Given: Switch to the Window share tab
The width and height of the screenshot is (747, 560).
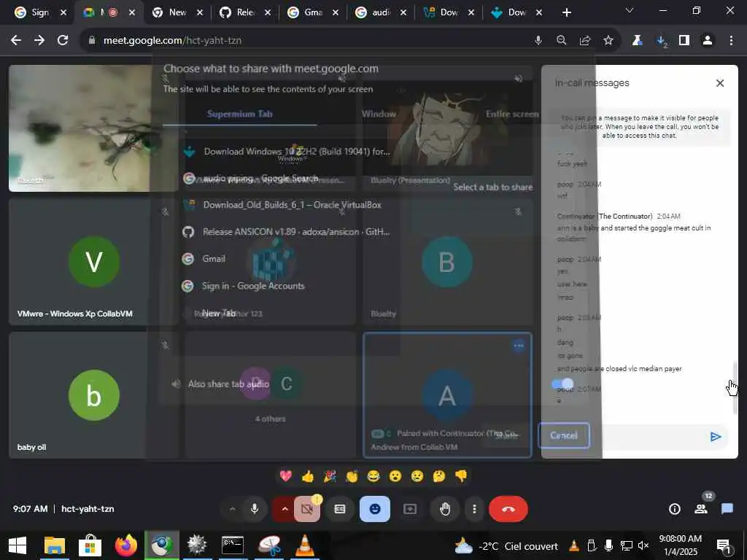Looking at the screenshot, I should point(379,114).
